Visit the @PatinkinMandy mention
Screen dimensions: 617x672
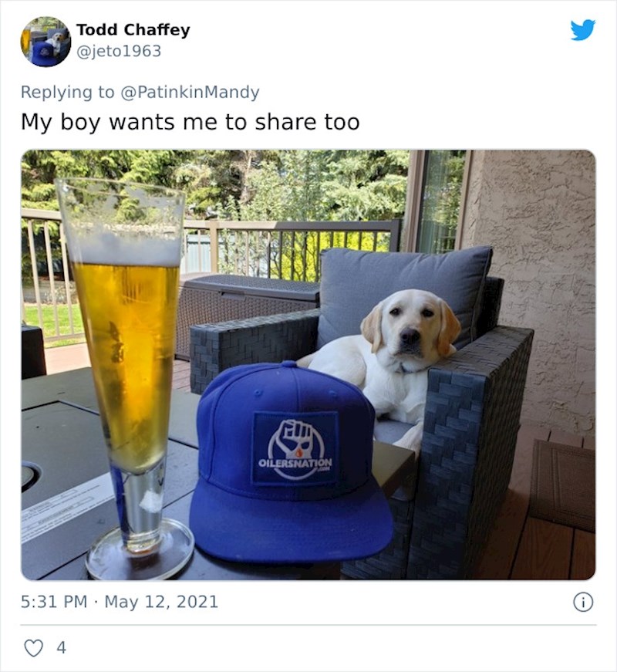pyautogui.click(x=189, y=92)
